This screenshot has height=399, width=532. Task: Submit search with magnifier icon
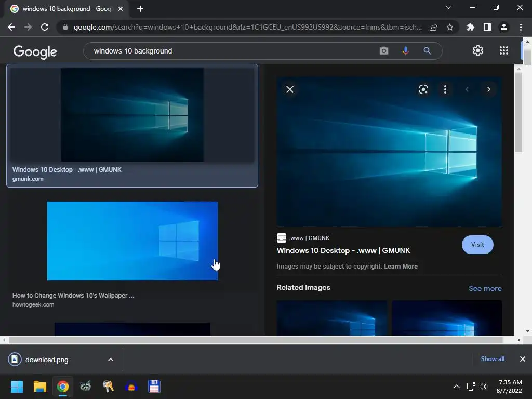coord(427,51)
